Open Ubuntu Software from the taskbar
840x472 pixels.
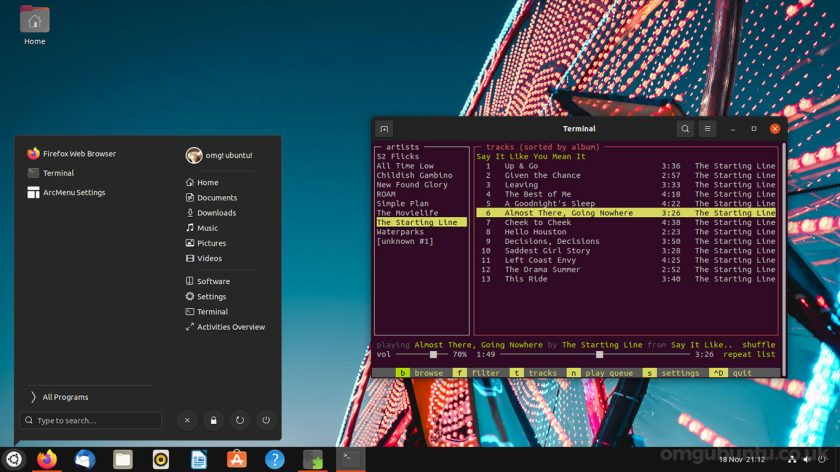[x=237, y=459]
